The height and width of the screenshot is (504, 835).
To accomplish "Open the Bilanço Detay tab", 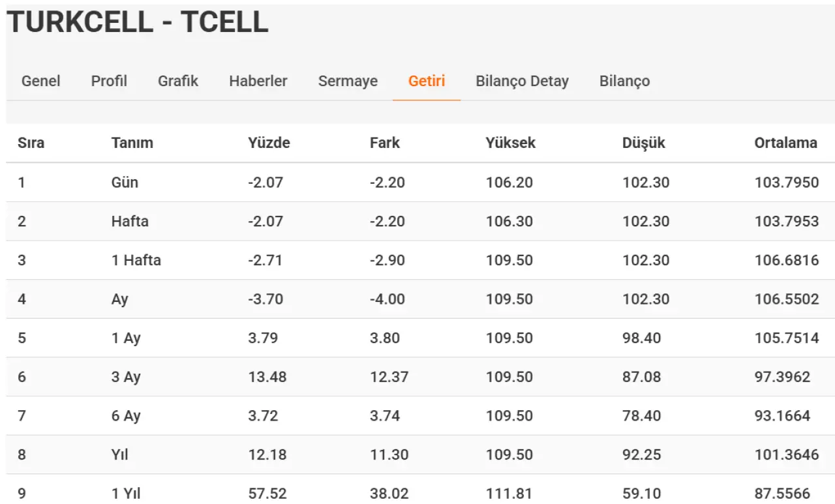I will tap(522, 81).
